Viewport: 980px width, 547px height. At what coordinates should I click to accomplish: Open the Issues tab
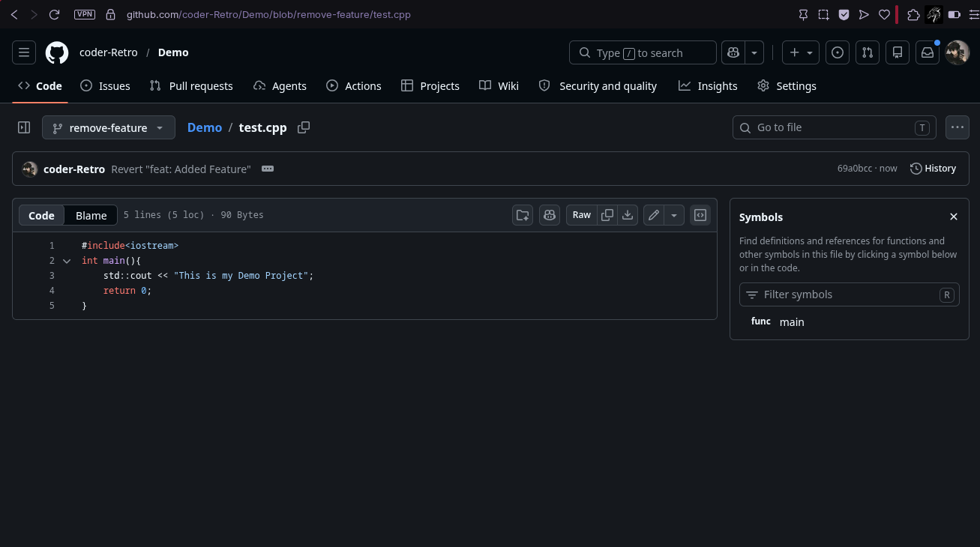point(106,86)
